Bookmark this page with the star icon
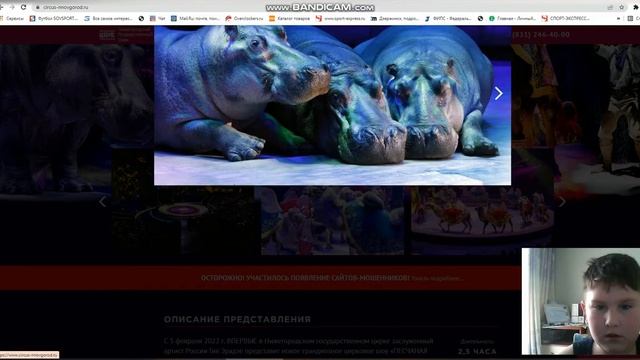The image size is (640, 360). 622,7
